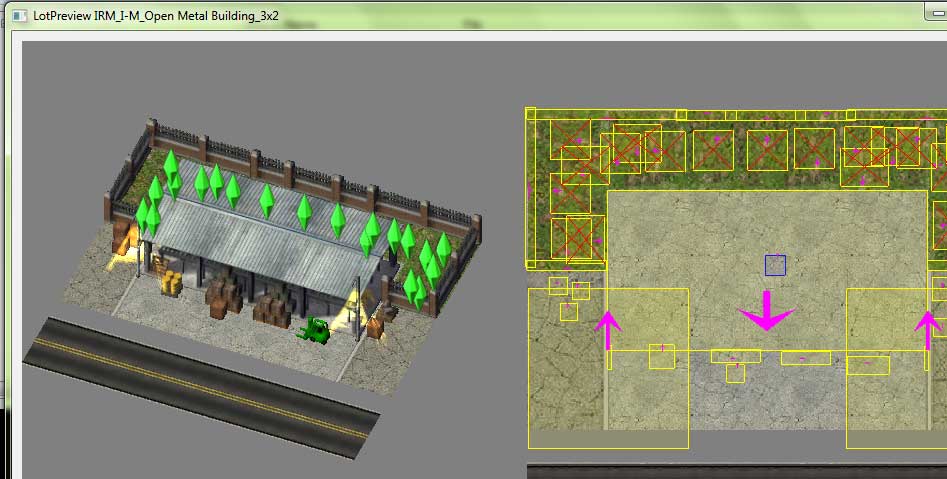Select the red-crossed prop box above the blue square
Image resolution: width=947 pixels, height=479 pixels.
click(x=767, y=150)
